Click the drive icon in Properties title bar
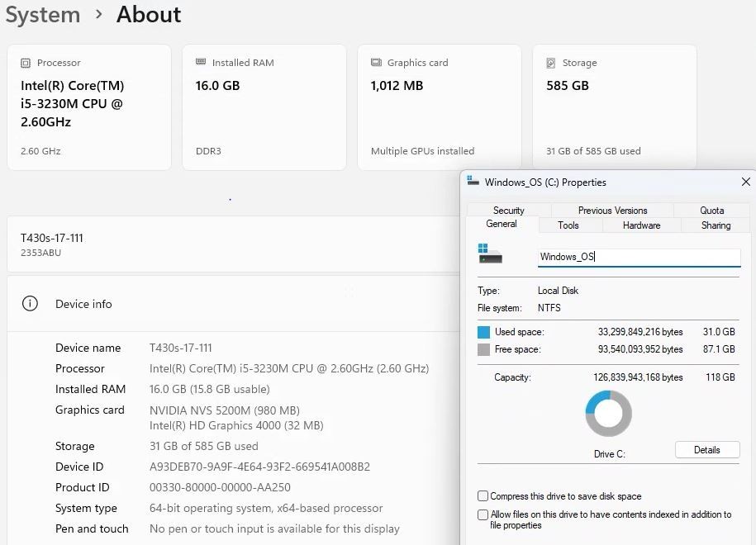The height and width of the screenshot is (545, 756). click(473, 181)
